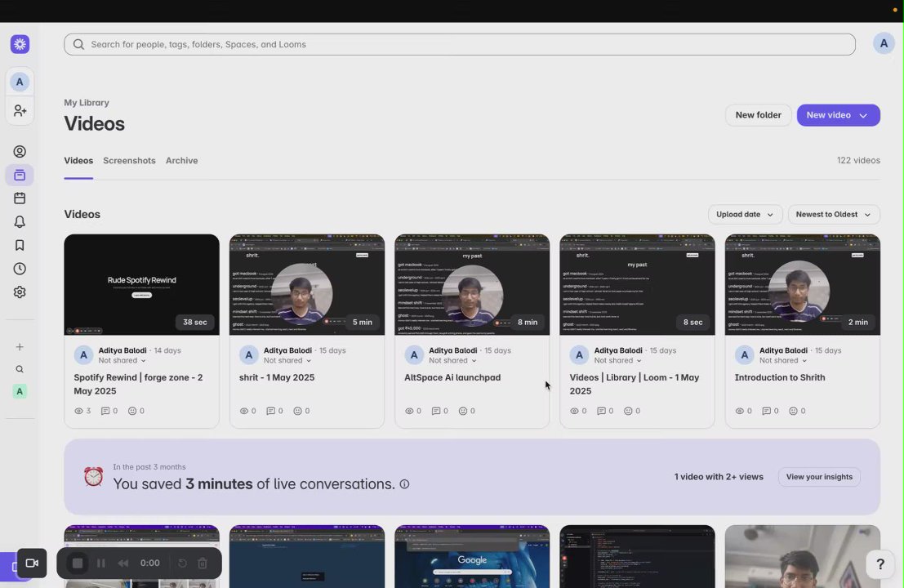
Task: Click the '122 videos' count text
Action: [858, 161]
